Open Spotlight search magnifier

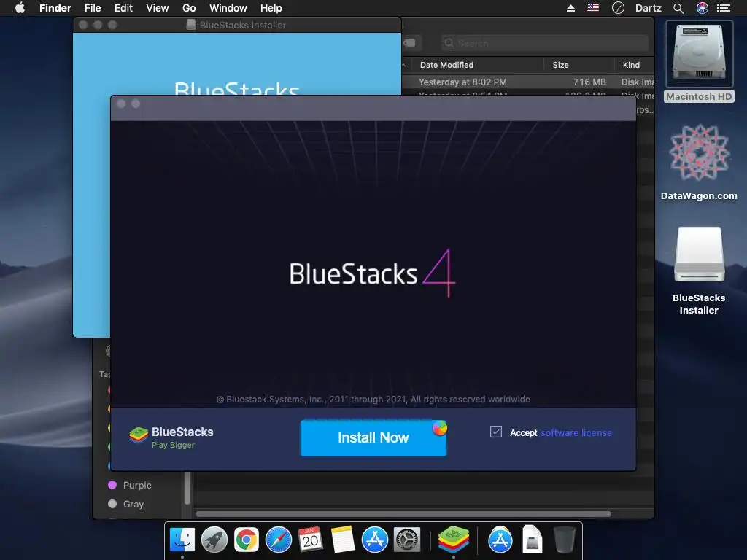[x=678, y=8]
